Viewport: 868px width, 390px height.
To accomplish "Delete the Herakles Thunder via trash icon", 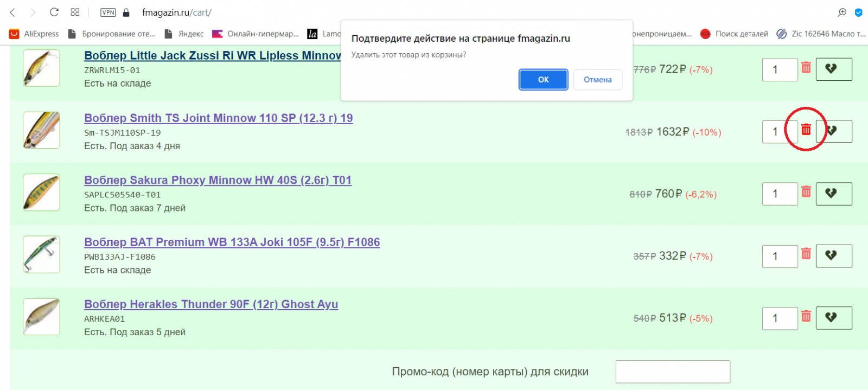I will [806, 316].
